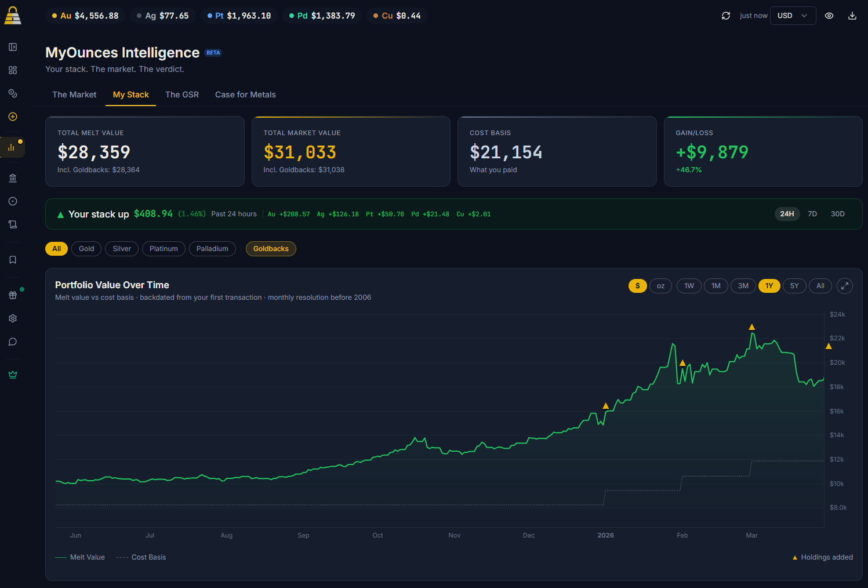Toggle the Goldbacks filter chip

[271, 249]
